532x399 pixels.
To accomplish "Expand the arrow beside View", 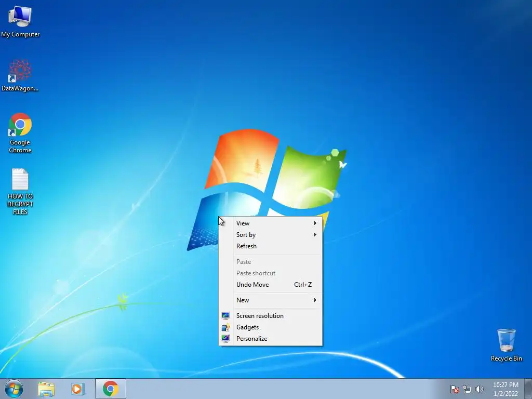I will 315,223.
